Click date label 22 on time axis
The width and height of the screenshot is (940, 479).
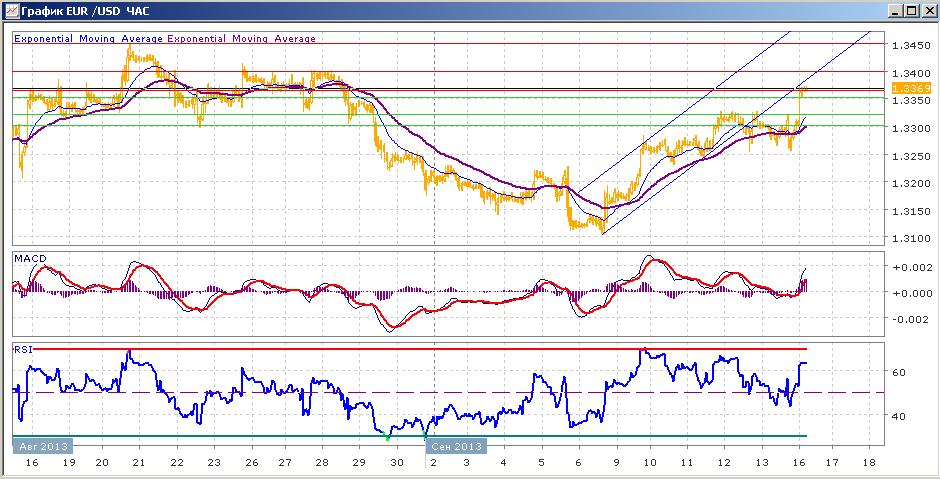pos(176,463)
